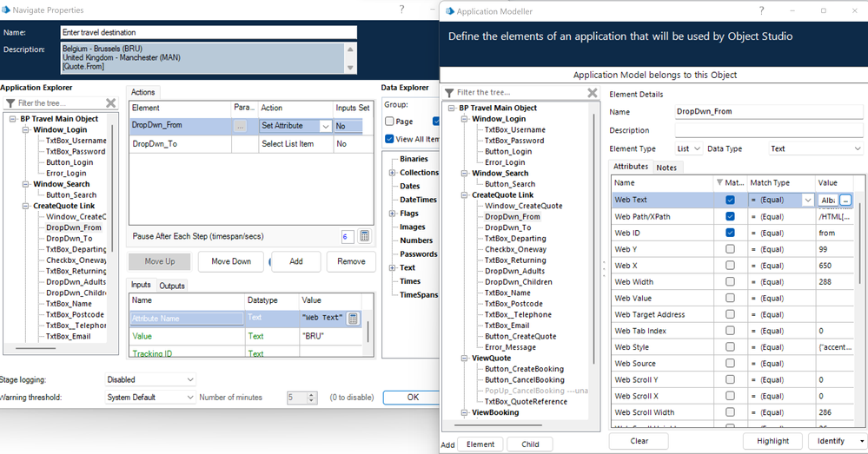Screen dimensions: 868x454
Task: Clear the Application Modeller tree filter
Action: pyautogui.click(x=593, y=93)
